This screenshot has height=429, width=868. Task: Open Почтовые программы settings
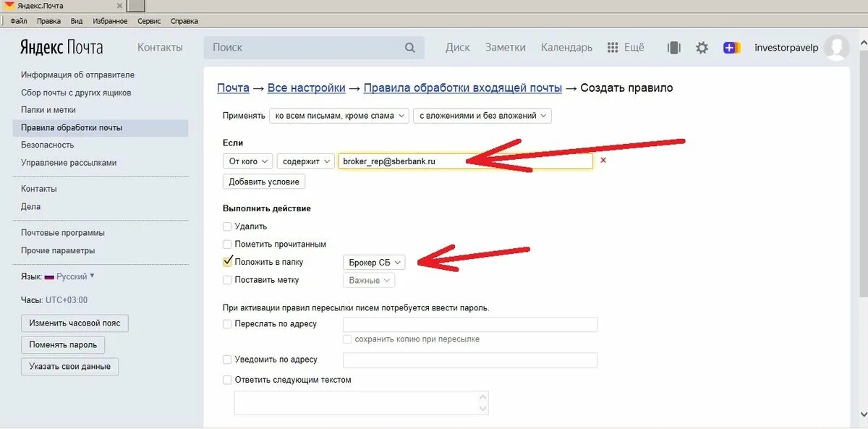coord(63,233)
